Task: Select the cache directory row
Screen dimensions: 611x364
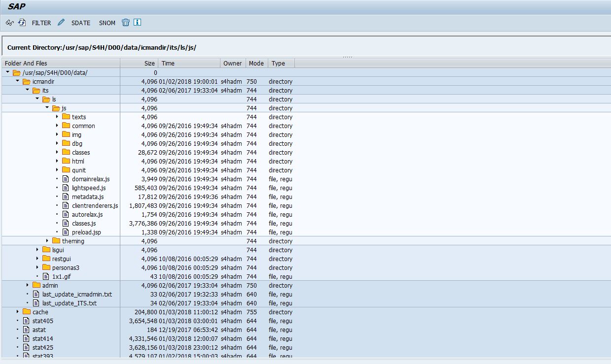Action: pyautogui.click(x=39, y=312)
